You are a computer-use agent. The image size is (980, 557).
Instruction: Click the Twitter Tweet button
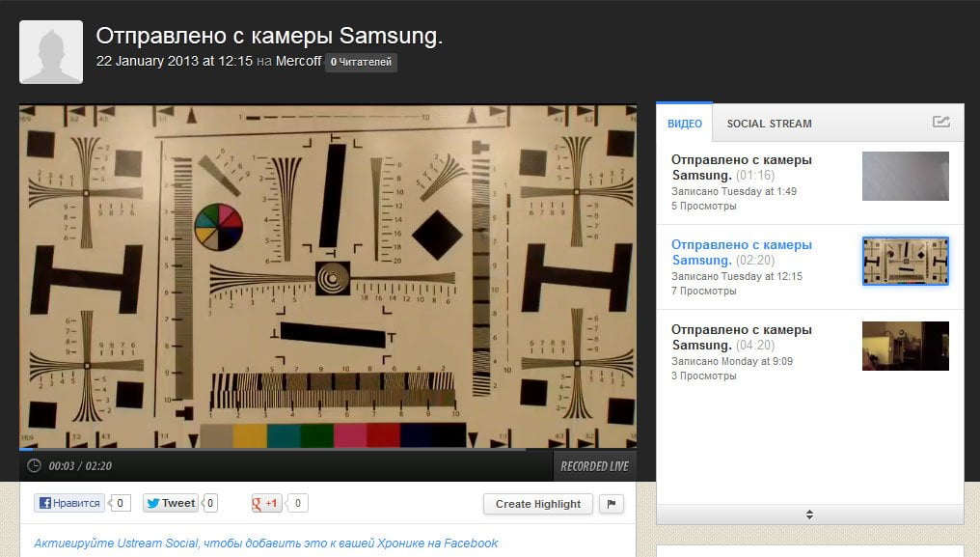click(x=171, y=503)
